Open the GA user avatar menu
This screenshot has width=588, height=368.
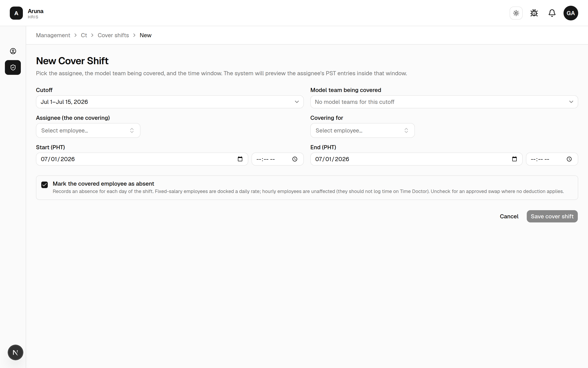[571, 13]
